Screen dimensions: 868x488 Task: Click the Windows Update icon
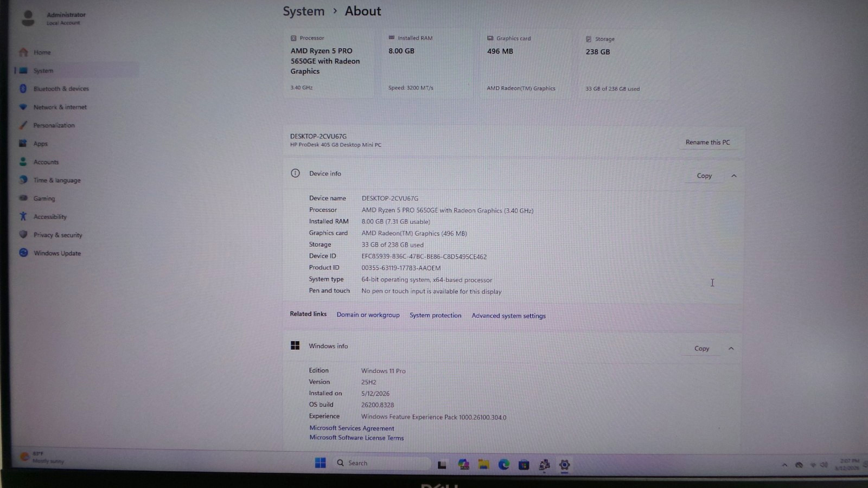coord(23,253)
